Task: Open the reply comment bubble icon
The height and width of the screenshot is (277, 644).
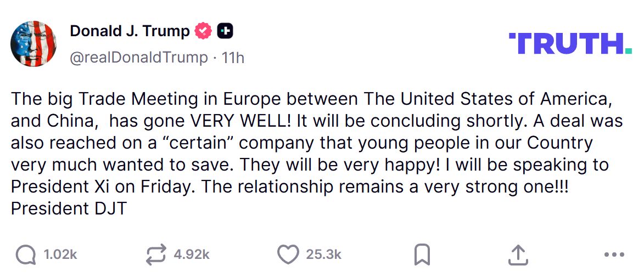Action: [x=26, y=255]
